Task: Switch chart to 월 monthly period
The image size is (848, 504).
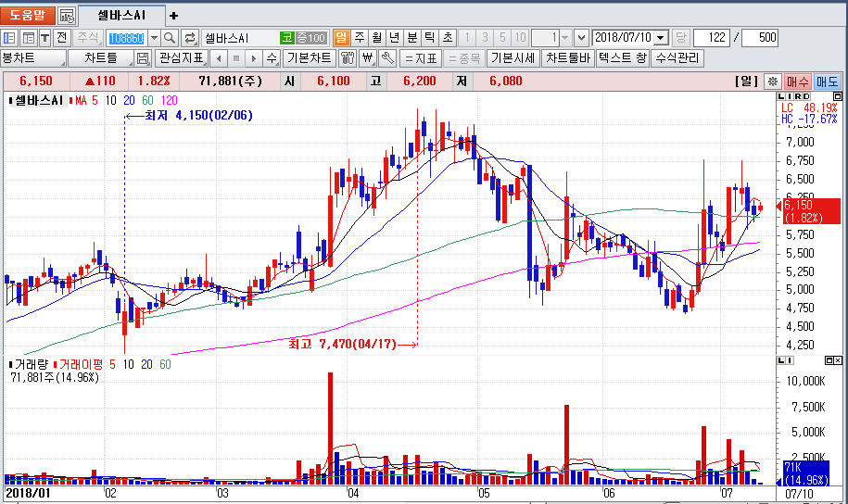Action: [376, 38]
